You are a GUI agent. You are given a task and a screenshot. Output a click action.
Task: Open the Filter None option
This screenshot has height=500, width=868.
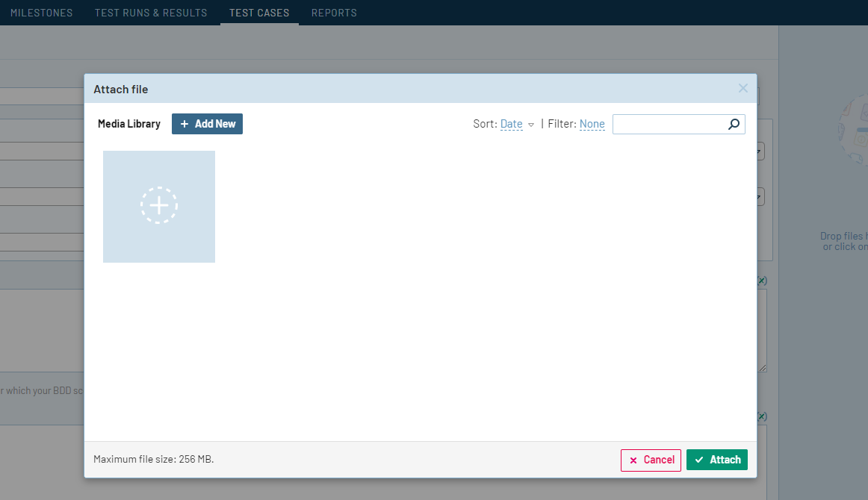(592, 124)
